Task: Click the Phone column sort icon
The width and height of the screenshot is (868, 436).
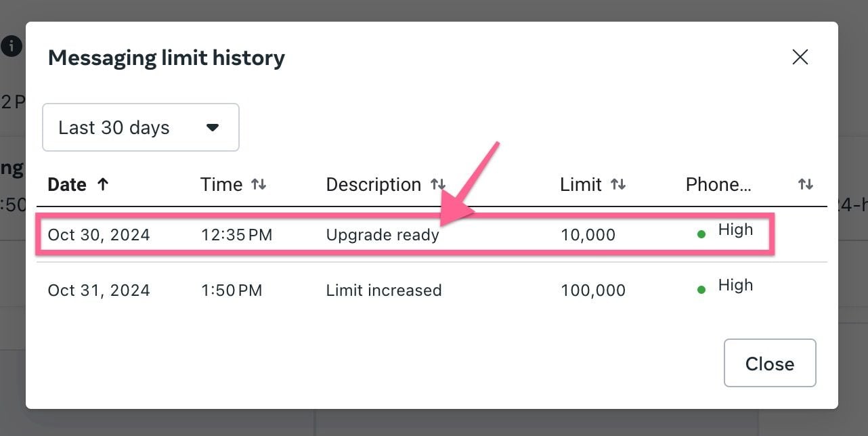Action: (x=805, y=185)
